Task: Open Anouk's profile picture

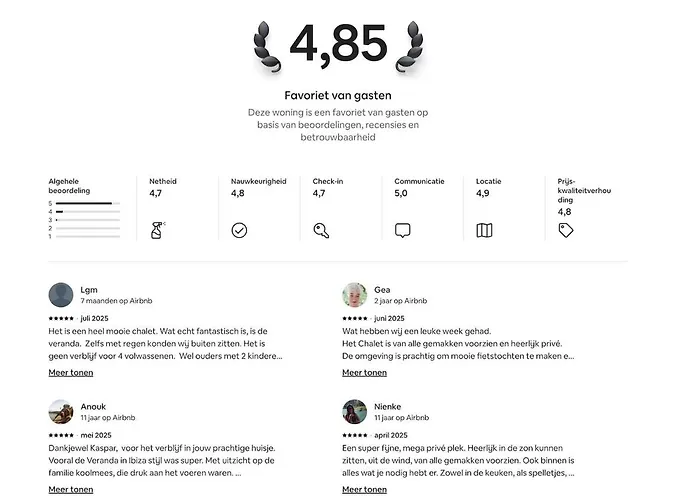Action: (61, 411)
